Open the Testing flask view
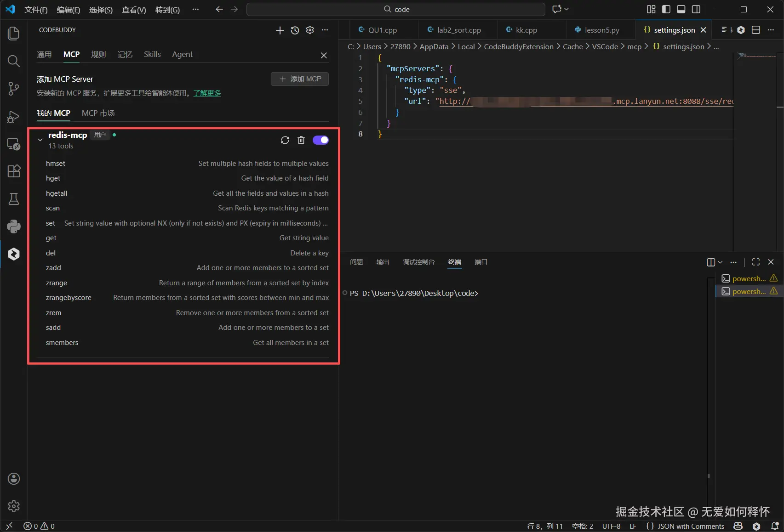The height and width of the screenshot is (532, 784). tap(14, 198)
